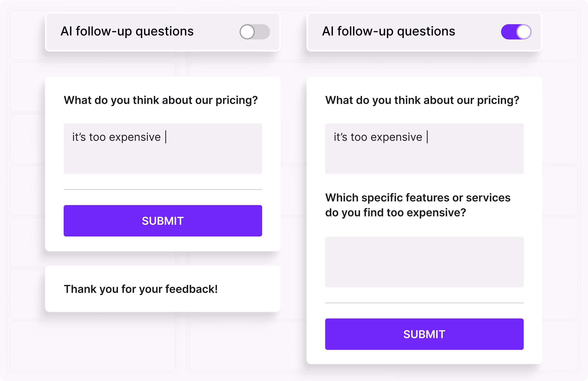Click the white knob of the off toggle
588x381 pixels.
pyautogui.click(x=247, y=32)
